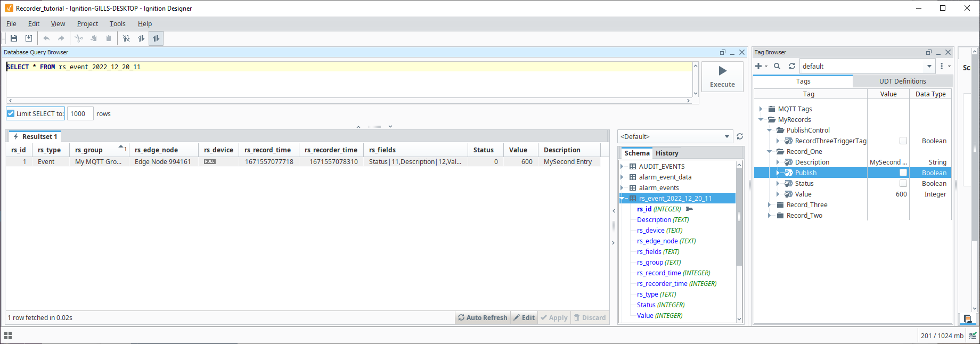This screenshot has height=344, width=980.
Task: Click the add tag plus icon
Action: coord(758,66)
